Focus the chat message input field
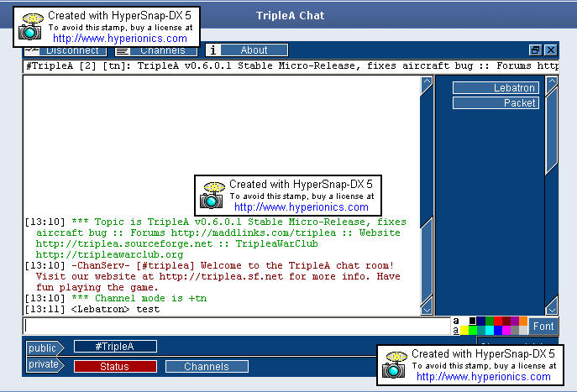This screenshot has height=392, width=577. 238,327
